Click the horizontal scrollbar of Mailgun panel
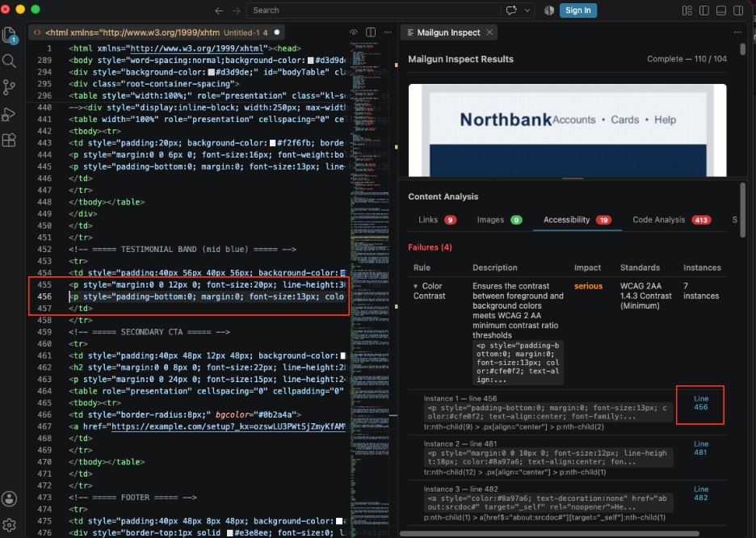The image size is (756, 538). coord(550,534)
